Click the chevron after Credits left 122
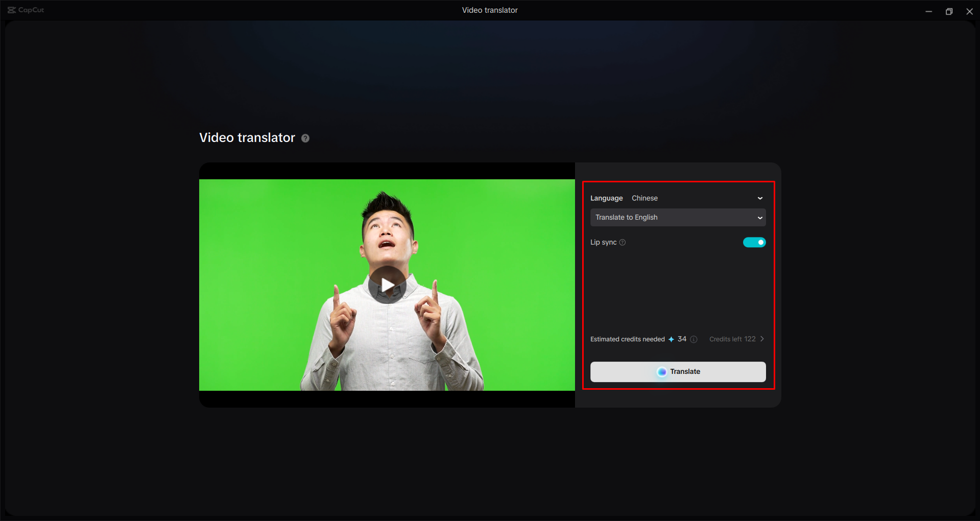The height and width of the screenshot is (521, 980). (761, 339)
